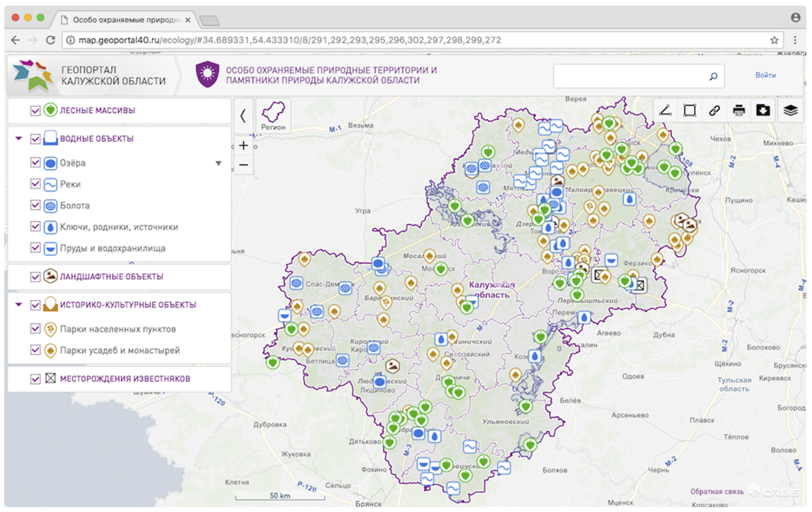Click the Калужская область map label
This screenshot has width=812, height=512.
coord(492,290)
